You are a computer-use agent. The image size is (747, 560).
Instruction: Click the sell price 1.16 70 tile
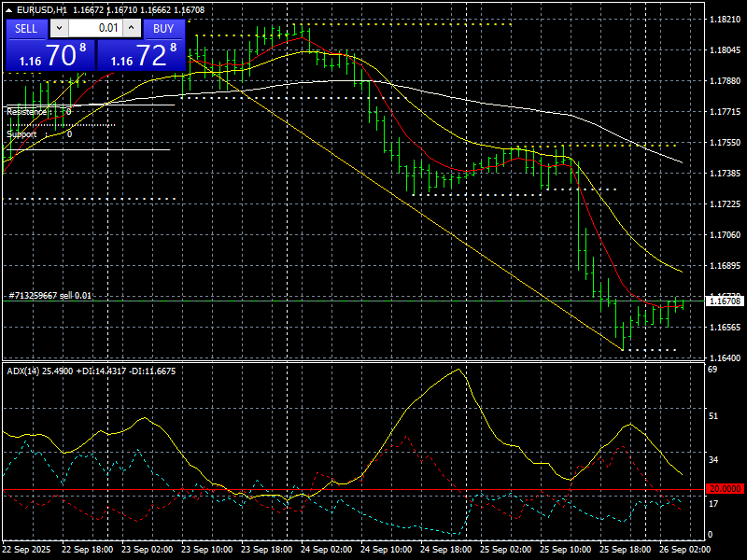pyautogui.click(x=50, y=55)
